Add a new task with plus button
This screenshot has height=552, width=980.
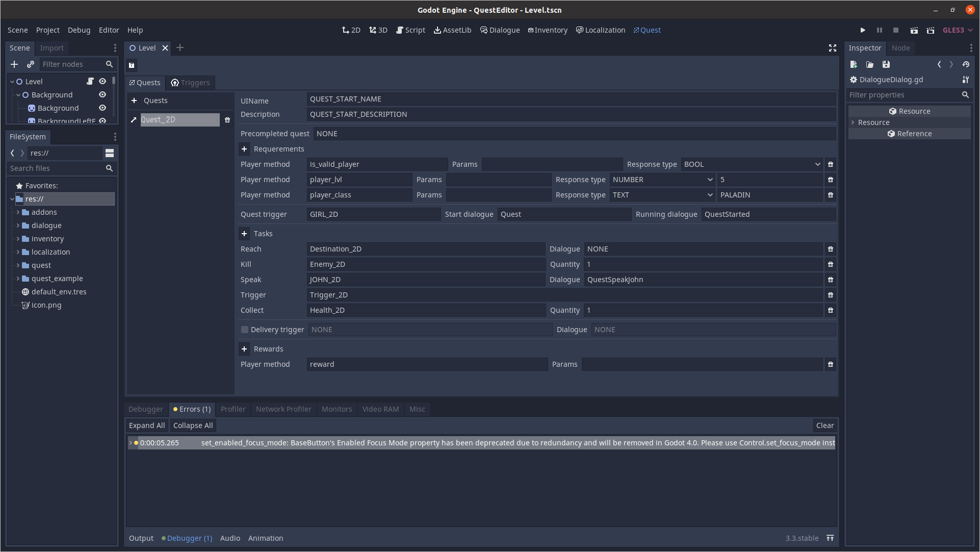tap(244, 234)
